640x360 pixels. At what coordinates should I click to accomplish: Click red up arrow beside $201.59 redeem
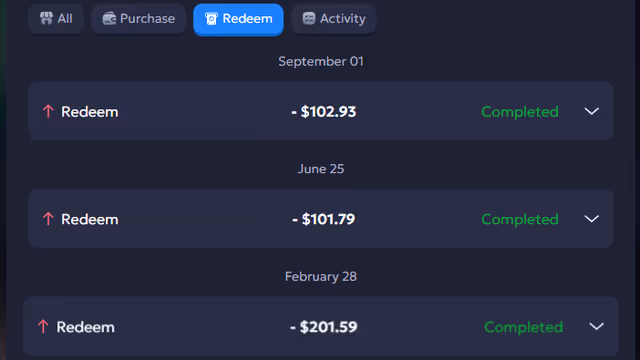point(43,327)
